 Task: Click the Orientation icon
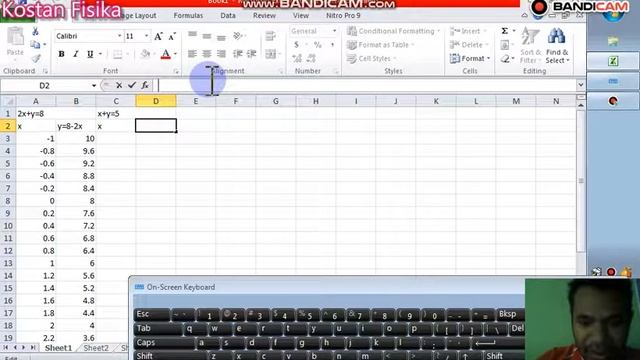coord(238,36)
